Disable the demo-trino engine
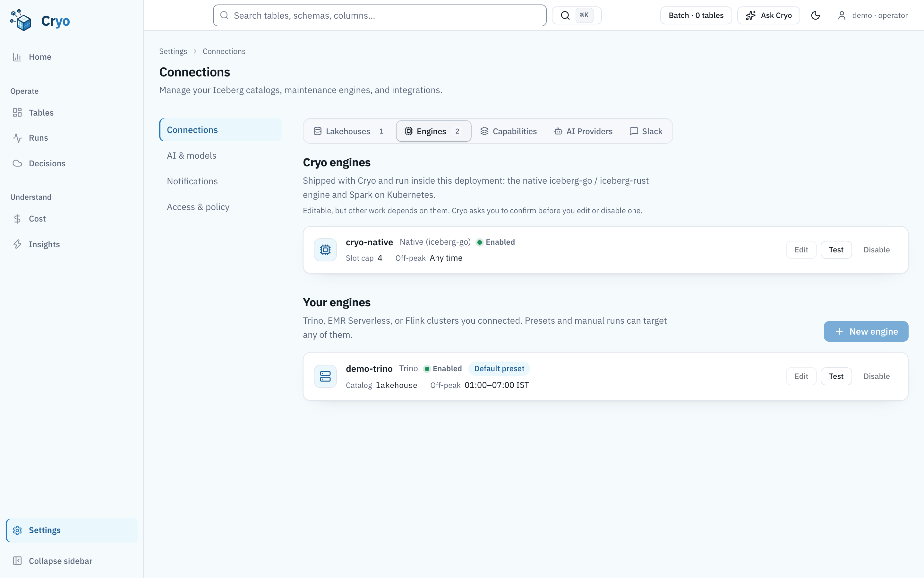Image resolution: width=924 pixels, height=578 pixels. [876, 376]
